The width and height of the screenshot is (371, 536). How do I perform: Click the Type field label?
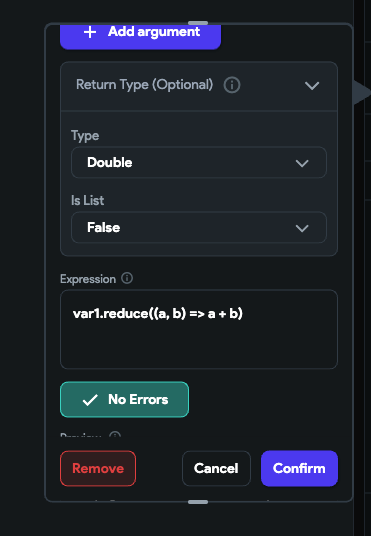pyautogui.click(x=85, y=136)
